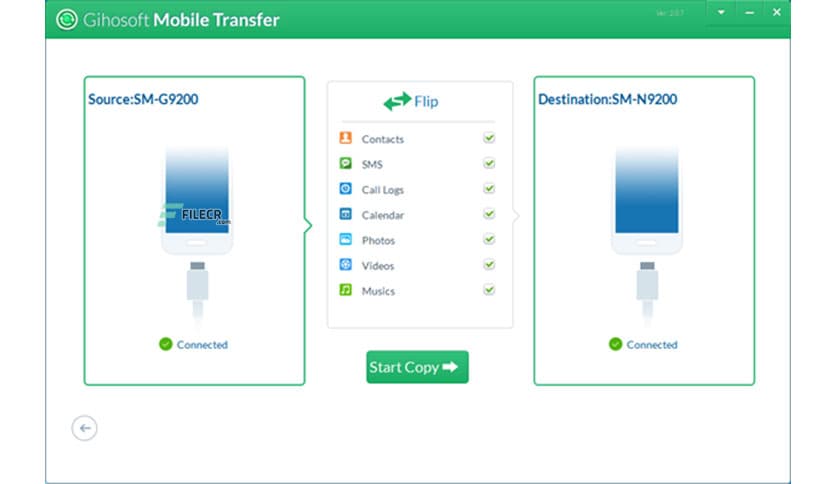Minimize the Mobile Transfer window
The image size is (836, 484).
pyautogui.click(x=749, y=12)
